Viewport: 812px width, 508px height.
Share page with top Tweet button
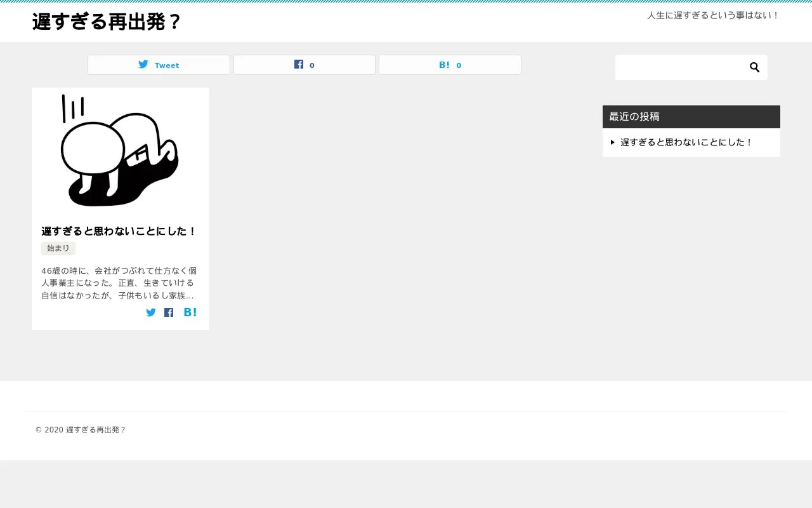(159, 65)
